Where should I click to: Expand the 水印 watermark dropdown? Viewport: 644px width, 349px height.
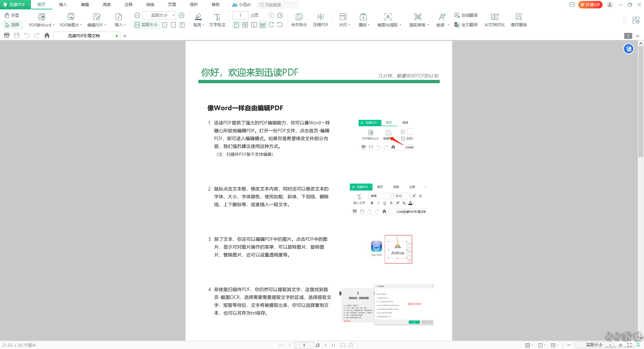click(x=349, y=25)
